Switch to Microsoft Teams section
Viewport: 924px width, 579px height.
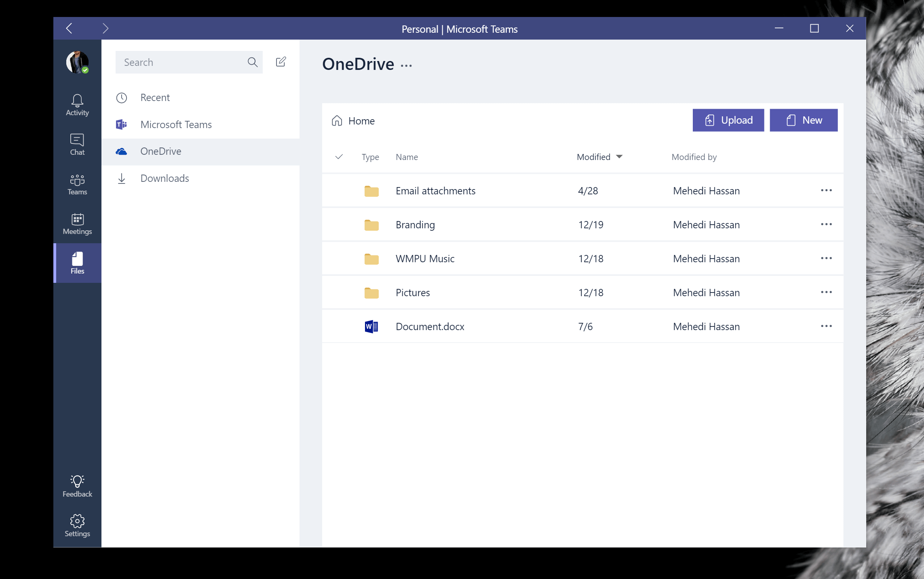pyautogui.click(x=175, y=124)
